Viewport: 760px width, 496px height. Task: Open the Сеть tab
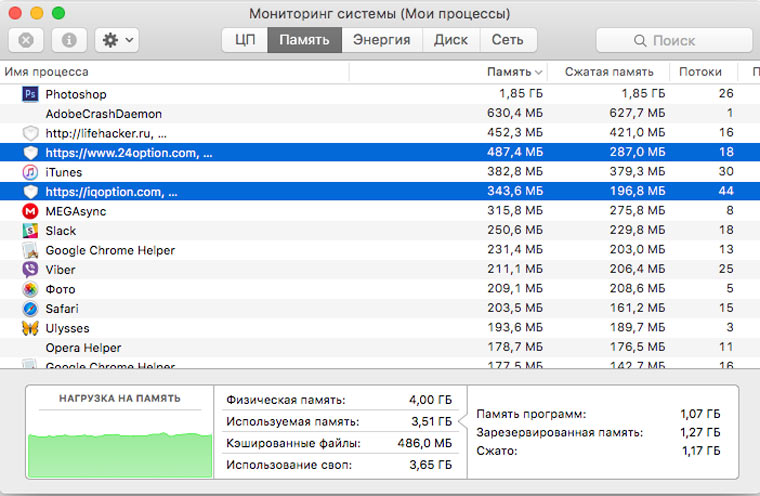tap(507, 40)
